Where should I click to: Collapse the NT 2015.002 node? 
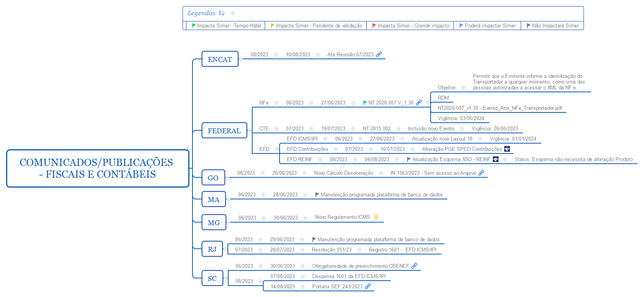(x=399, y=128)
